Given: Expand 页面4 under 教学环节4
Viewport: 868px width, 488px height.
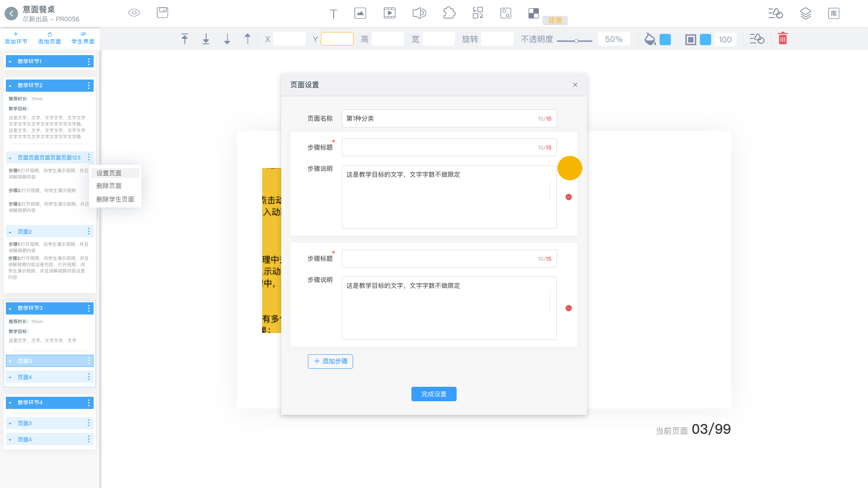Looking at the screenshot, I should click(x=10, y=440).
